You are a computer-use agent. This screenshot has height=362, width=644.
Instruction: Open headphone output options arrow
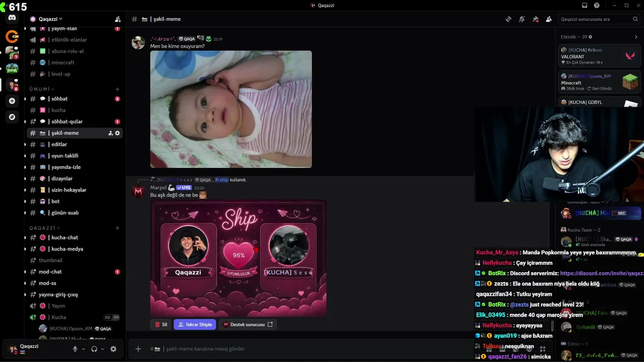click(103, 349)
